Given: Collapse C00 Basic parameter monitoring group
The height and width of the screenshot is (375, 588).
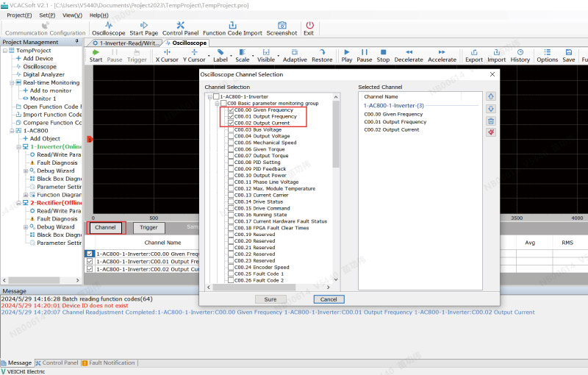Looking at the screenshot, I should click(x=217, y=103).
